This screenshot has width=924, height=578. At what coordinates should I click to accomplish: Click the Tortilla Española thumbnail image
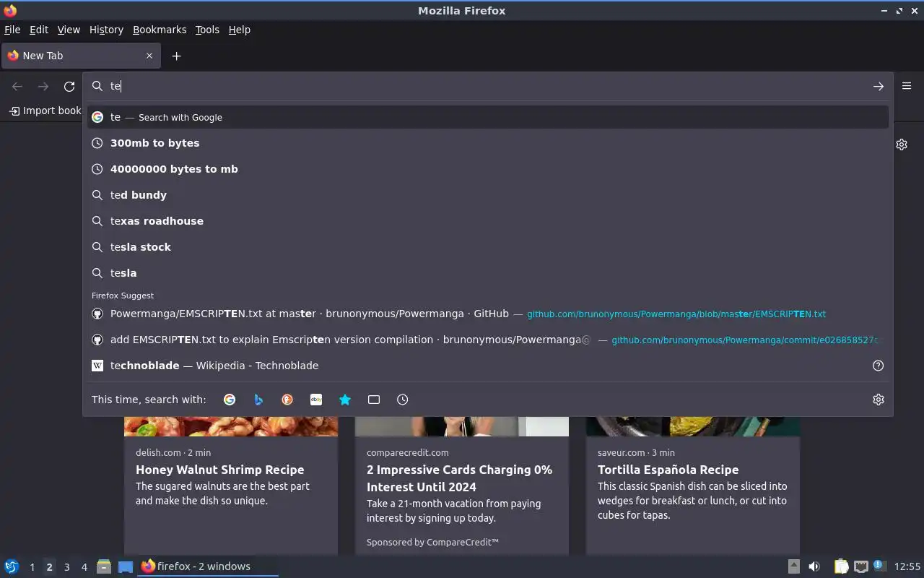(x=693, y=426)
